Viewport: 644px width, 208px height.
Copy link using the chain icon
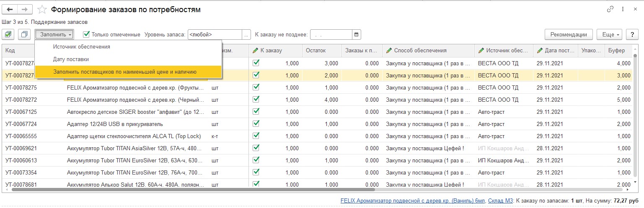pos(610,9)
